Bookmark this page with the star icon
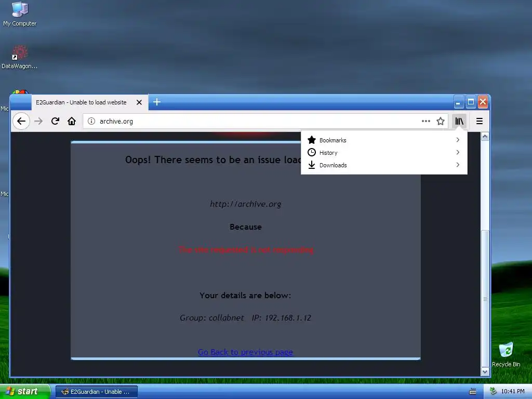The height and width of the screenshot is (399, 532). tap(441, 121)
